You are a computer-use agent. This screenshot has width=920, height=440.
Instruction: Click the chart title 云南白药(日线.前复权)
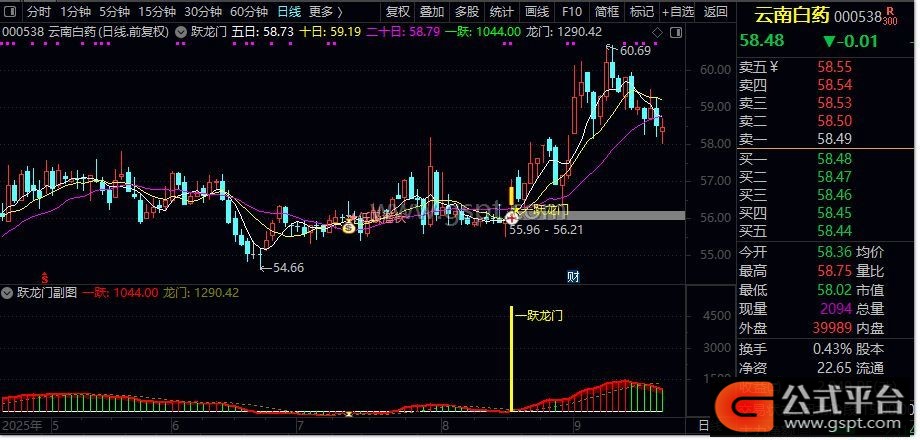click(x=109, y=32)
